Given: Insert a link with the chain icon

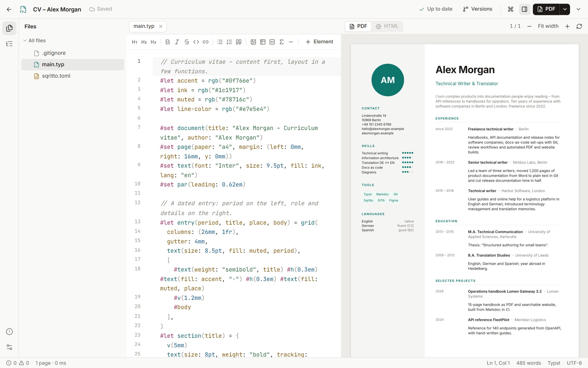Looking at the screenshot, I should pyautogui.click(x=206, y=42).
